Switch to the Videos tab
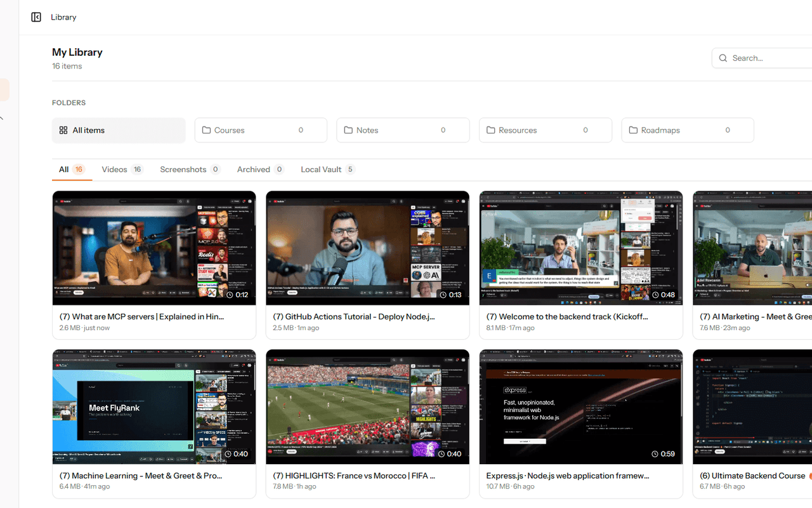Viewport: 812px width, 508px height. [122, 170]
